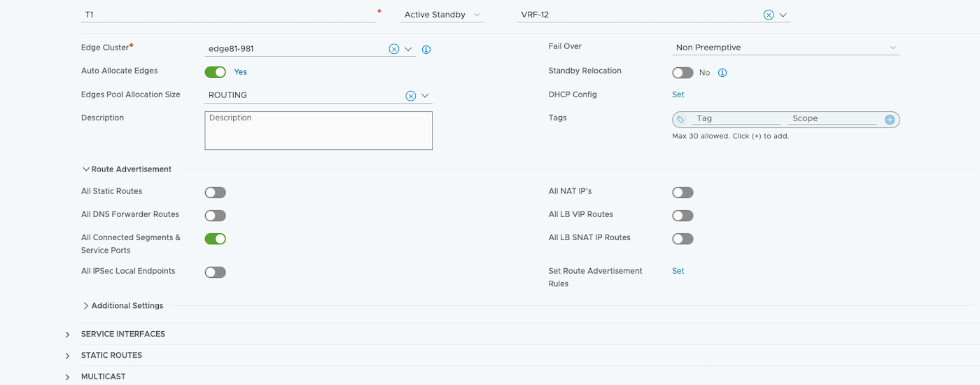Clear the ROUTING pool allocation value

(x=410, y=96)
